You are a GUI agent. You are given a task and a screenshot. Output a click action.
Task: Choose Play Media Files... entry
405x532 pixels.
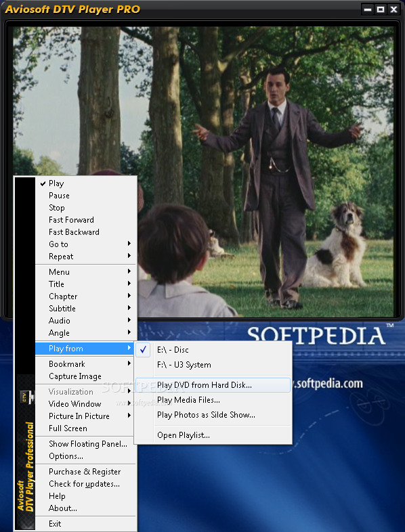[213, 400]
